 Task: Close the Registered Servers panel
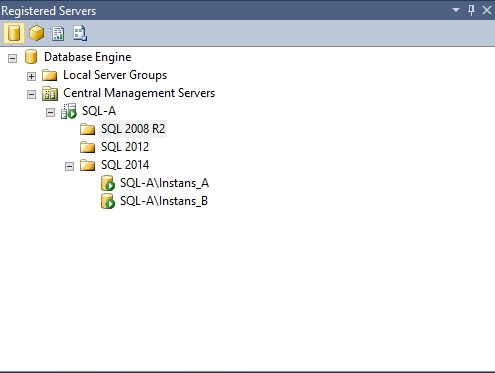coord(487,10)
